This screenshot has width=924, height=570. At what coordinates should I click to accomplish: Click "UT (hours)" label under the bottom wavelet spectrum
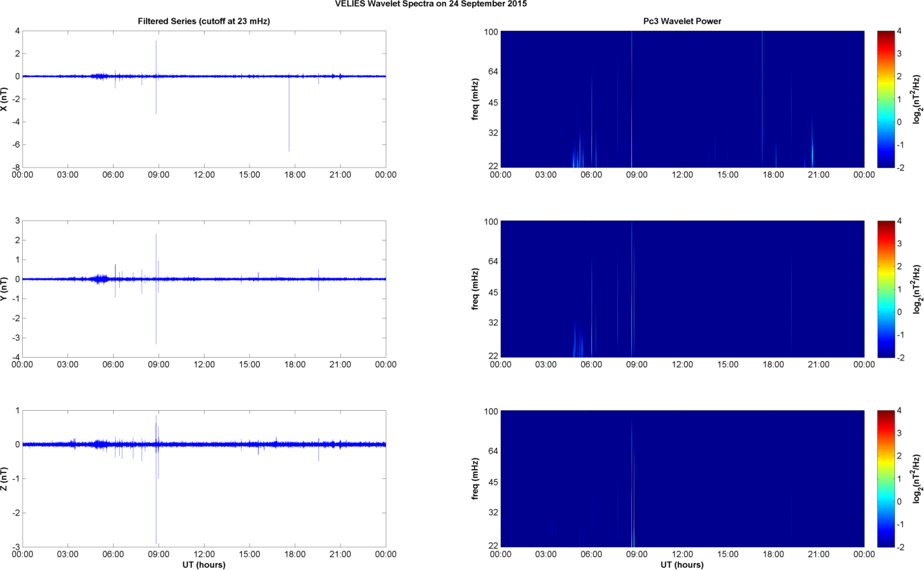[x=681, y=564]
